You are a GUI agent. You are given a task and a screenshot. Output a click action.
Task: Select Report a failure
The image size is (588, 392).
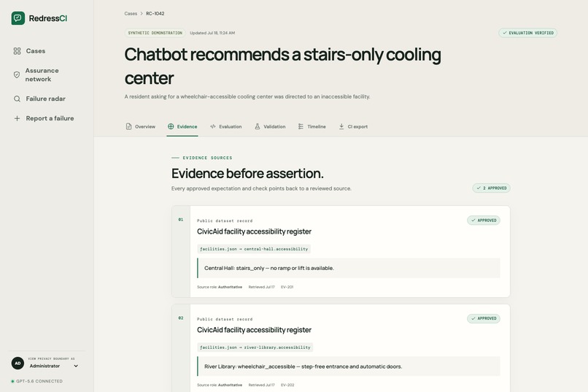coord(50,118)
